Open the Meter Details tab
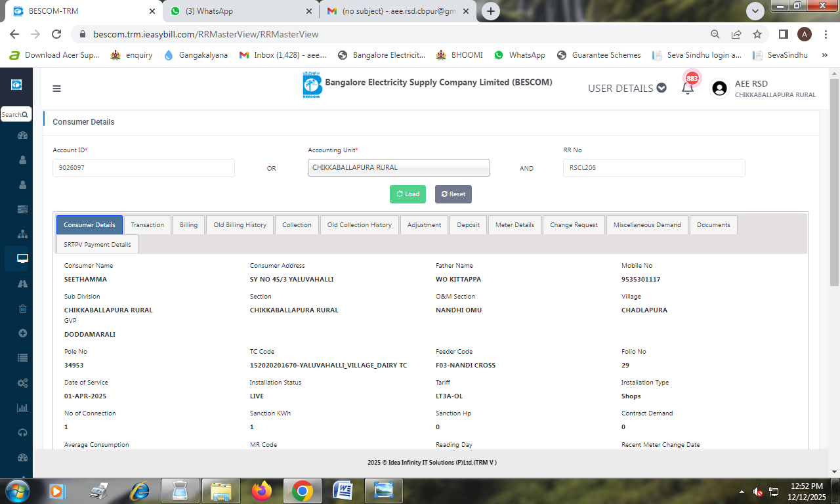 (x=515, y=225)
